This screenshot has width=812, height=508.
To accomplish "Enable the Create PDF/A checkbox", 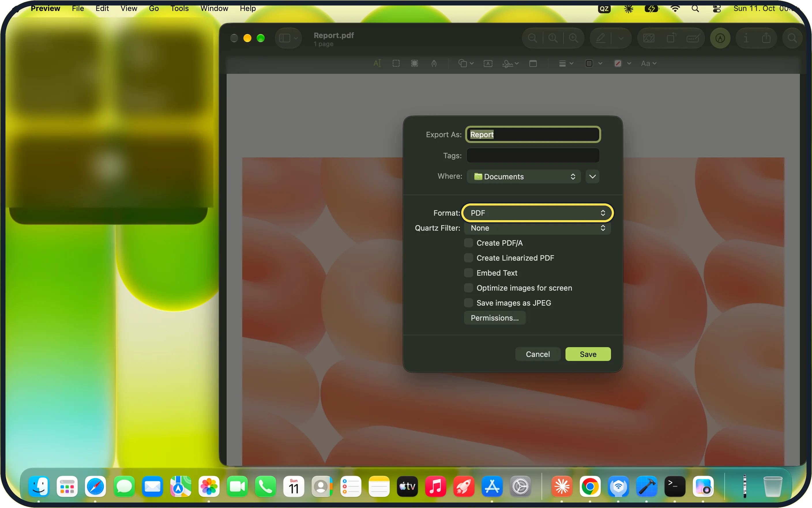I will coord(468,243).
